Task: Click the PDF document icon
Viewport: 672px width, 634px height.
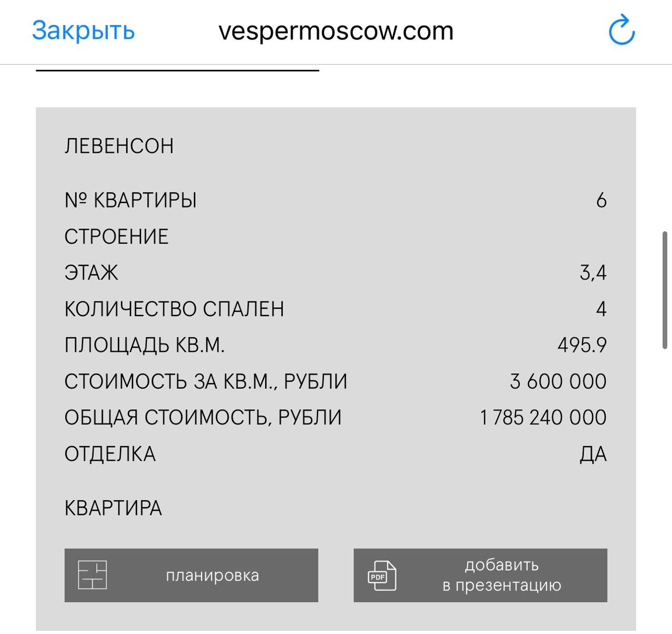Action: click(382, 576)
